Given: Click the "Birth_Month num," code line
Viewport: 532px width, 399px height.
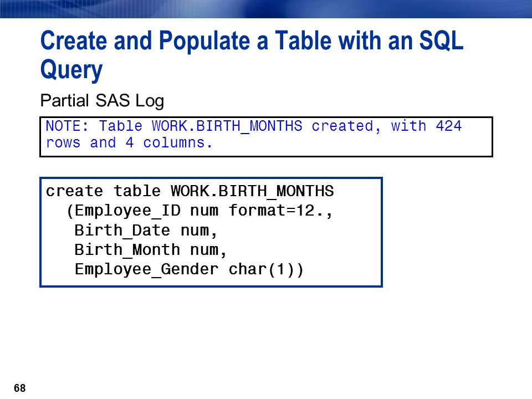Looking at the screenshot, I should (x=150, y=250).
